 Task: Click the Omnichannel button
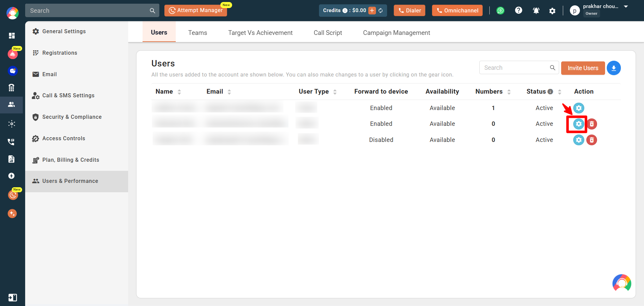(x=458, y=10)
